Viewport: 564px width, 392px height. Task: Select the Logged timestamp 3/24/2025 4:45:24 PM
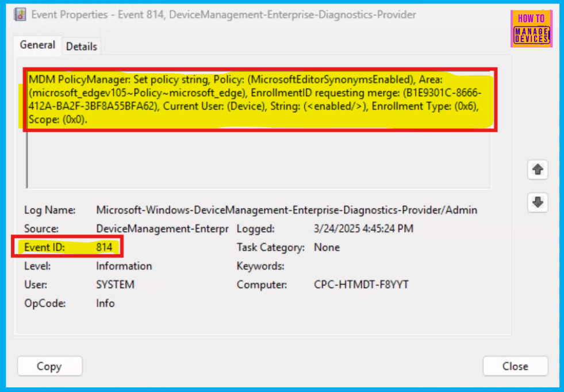363,229
